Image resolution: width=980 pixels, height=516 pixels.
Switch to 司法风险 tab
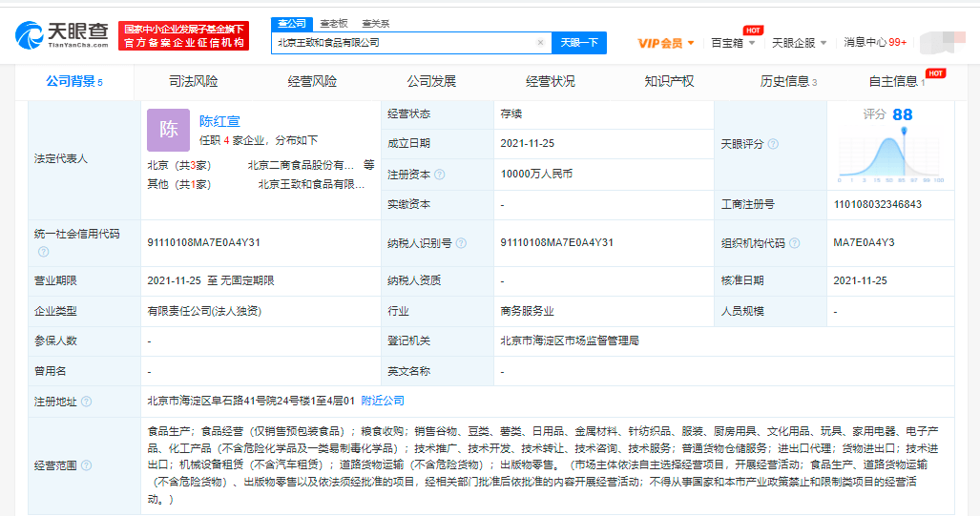pyautogui.click(x=193, y=81)
